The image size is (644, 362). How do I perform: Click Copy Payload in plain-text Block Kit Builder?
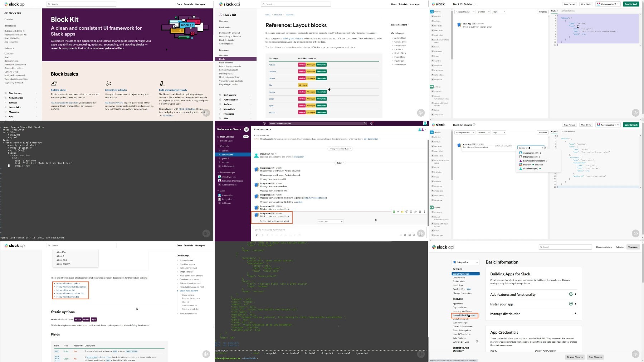569,4
